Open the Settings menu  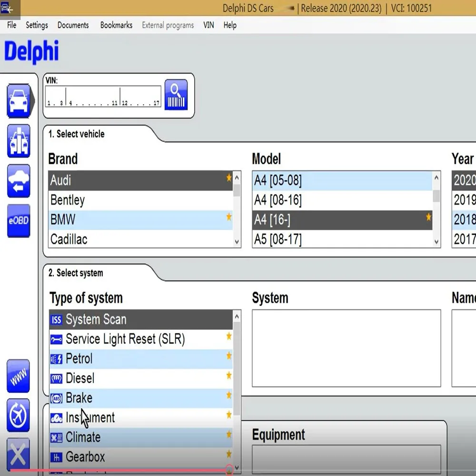(x=36, y=25)
